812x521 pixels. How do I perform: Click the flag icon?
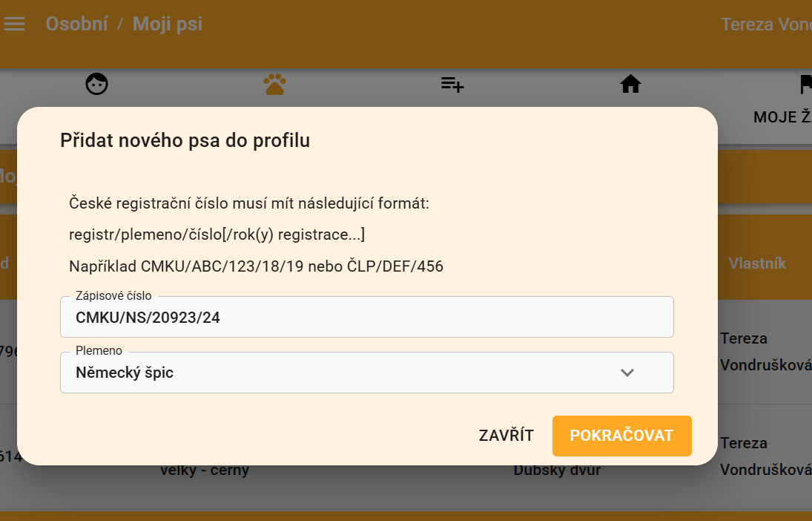tap(805, 85)
